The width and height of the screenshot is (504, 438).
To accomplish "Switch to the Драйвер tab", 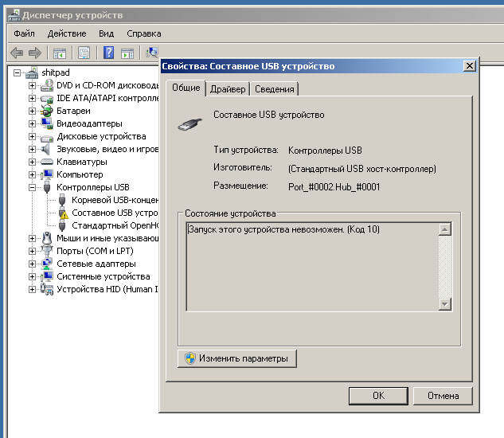I will click(228, 89).
